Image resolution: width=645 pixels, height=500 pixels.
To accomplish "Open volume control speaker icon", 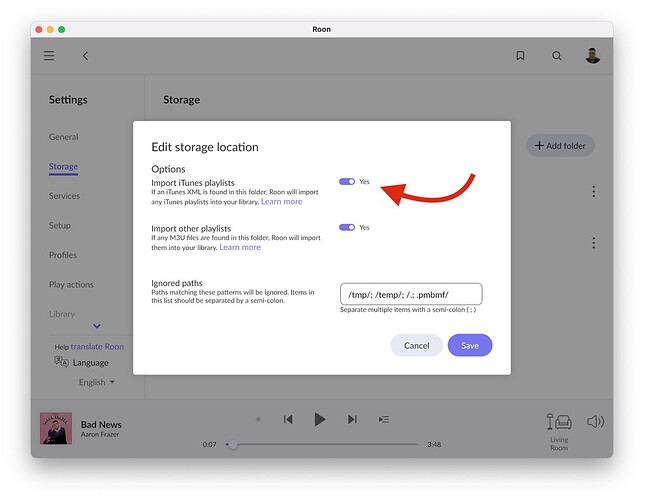I will (x=595, y=421).
